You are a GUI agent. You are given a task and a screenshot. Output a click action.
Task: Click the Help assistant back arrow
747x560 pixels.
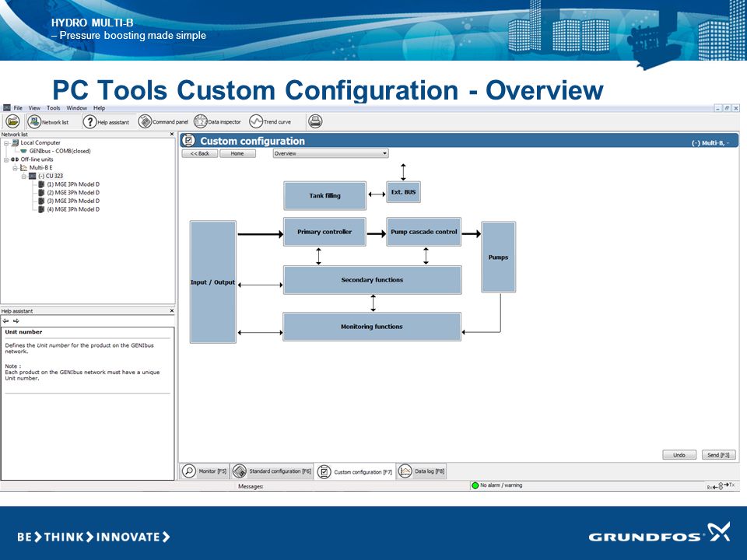click(x=5, y=321)
